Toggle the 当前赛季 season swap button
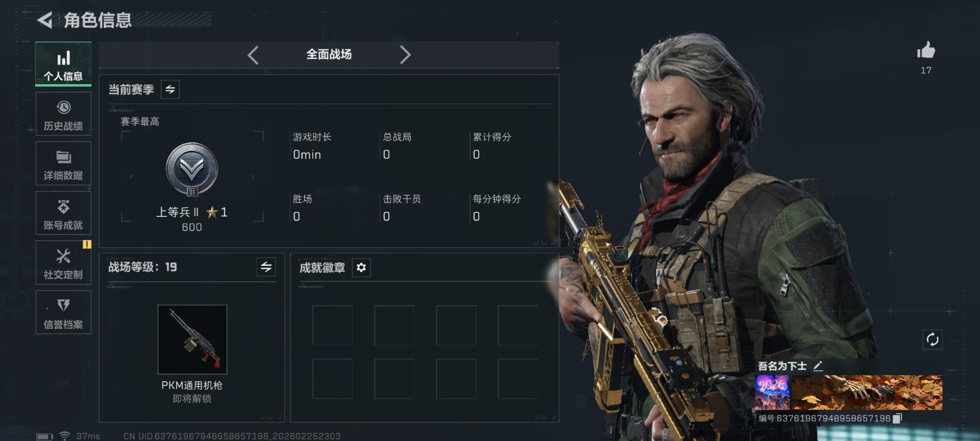980x441 pixels. (x=170, y=89)
